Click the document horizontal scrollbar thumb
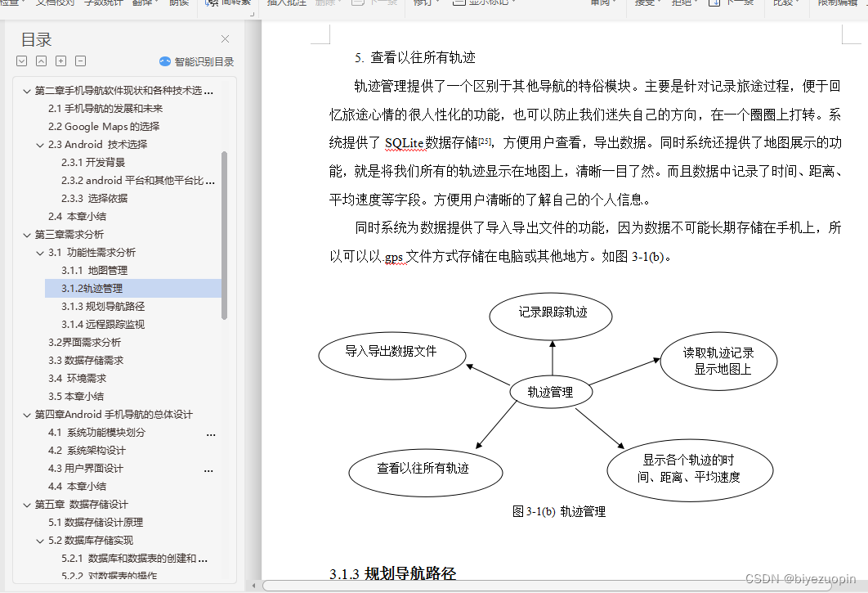Viewport: 868px width, 593px height. [545, 586]
